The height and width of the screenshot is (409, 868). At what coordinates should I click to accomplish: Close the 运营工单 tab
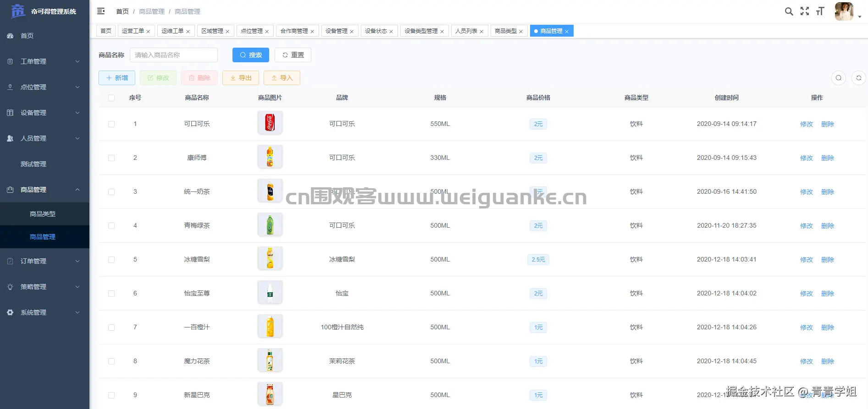148,32
